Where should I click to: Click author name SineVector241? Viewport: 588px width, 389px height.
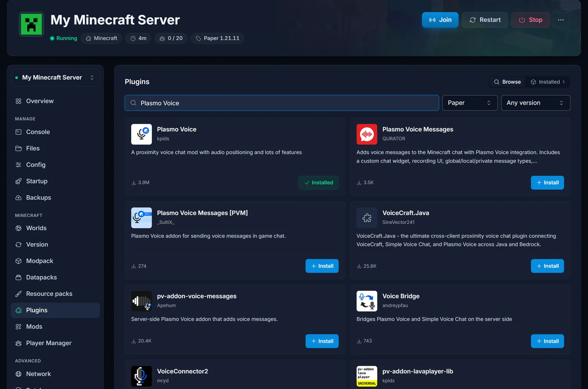[x=398, y=222]
